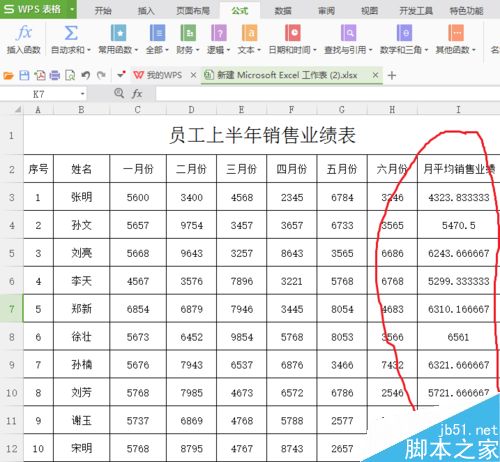This screenshot has height=462, width=500.
Task: Click the Insert Function (插入函数) fx icon
Action: [24, 33]
